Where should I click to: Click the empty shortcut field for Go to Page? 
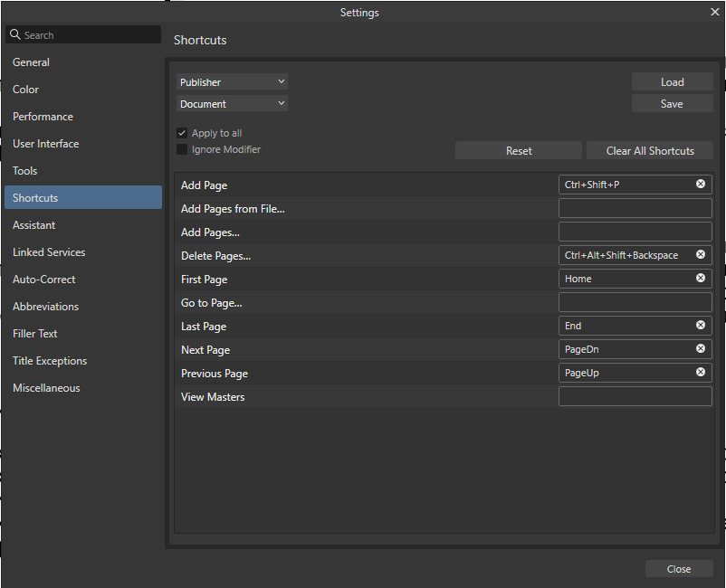point(635,301)
